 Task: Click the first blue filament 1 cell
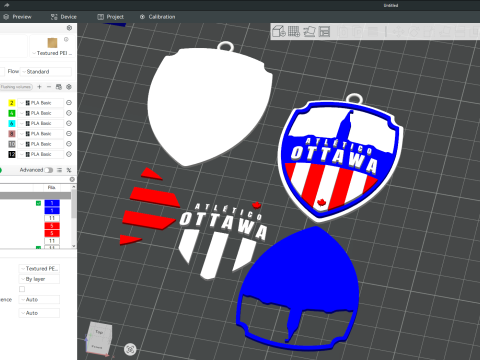pos(52,203)
